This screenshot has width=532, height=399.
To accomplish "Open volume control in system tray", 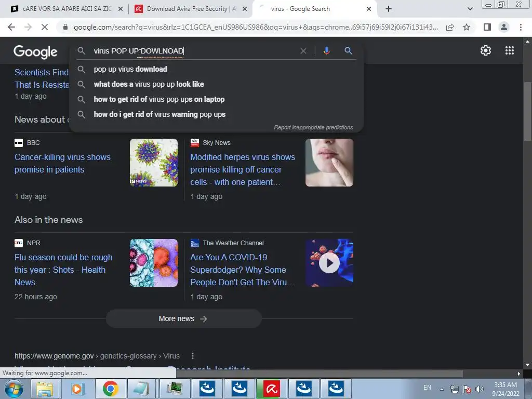I will coord(479,389).
